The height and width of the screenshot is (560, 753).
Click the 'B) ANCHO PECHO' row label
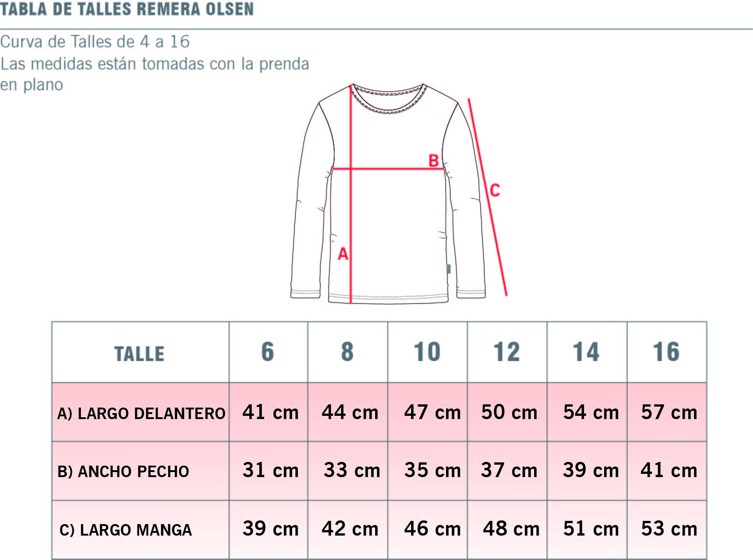pyautogui.click(x=123, y=472)
